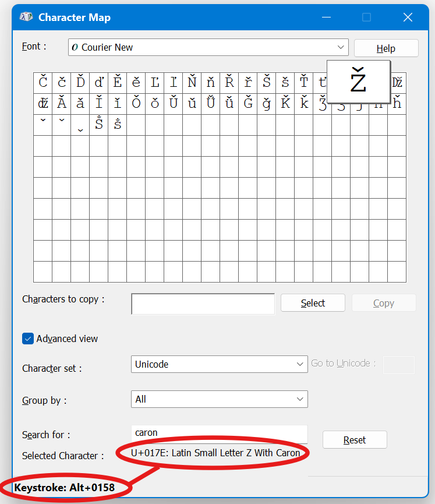
Task: Focus the Search for field containing caron
Action: 219,433
